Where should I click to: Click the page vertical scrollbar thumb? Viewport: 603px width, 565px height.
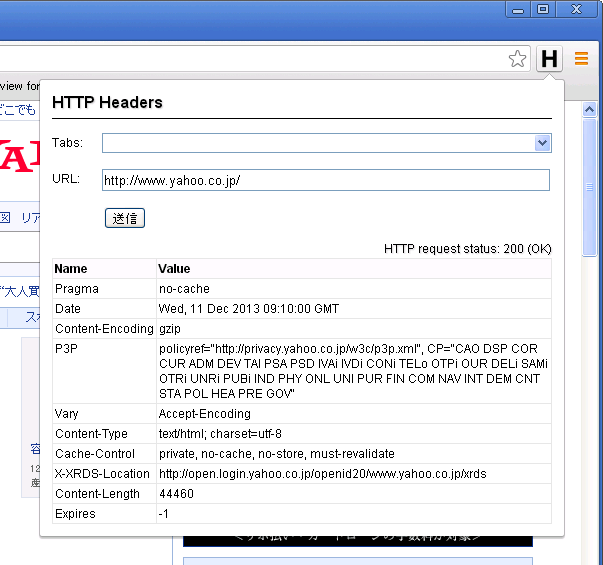click(589, 187)
